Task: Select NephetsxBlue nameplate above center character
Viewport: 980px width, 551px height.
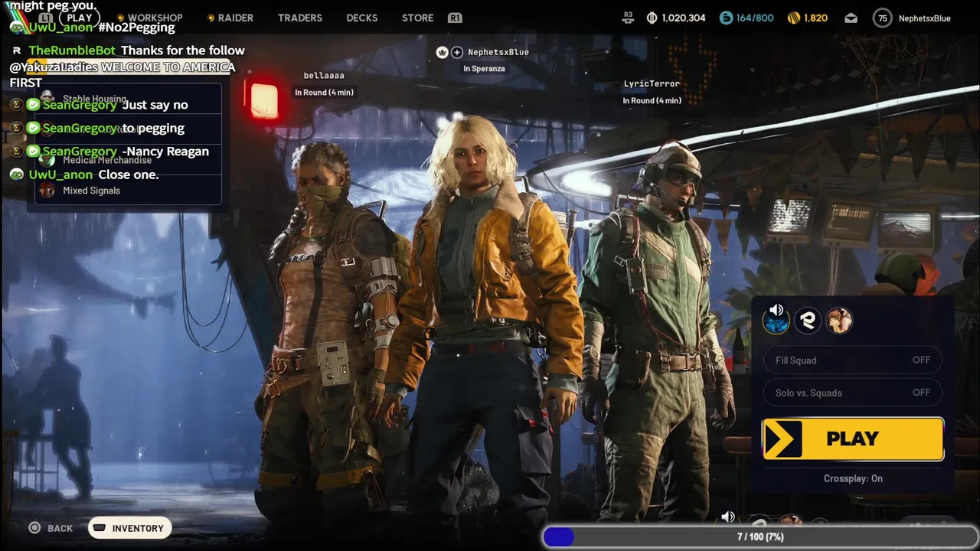Action: [498, 52]
